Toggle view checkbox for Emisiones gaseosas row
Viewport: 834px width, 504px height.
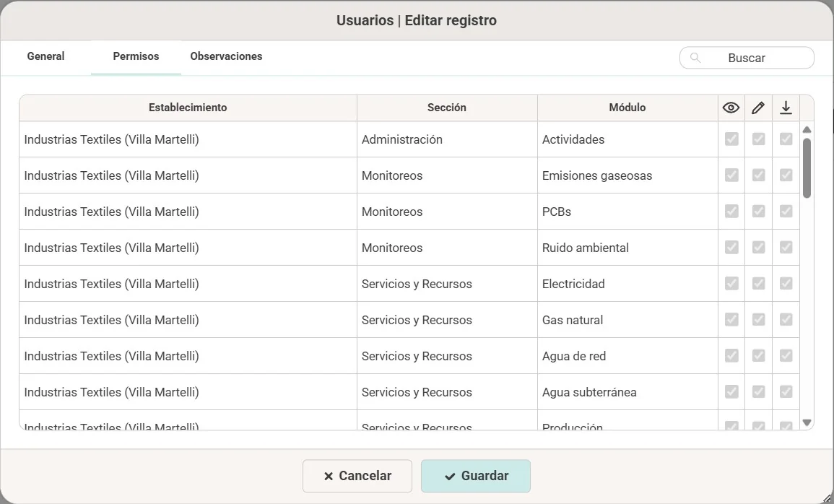[x=731, y=175]
